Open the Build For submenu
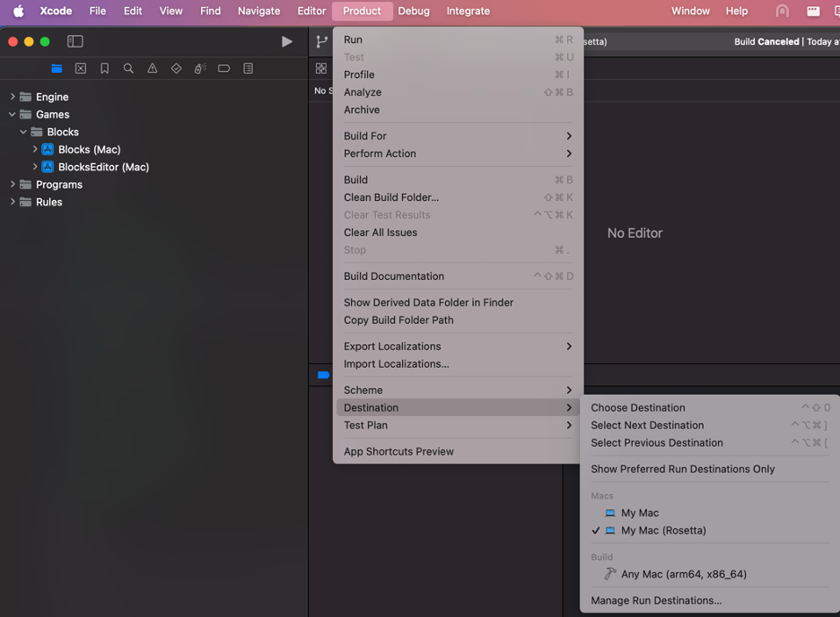The image size is (840, 617). [458, 136]
